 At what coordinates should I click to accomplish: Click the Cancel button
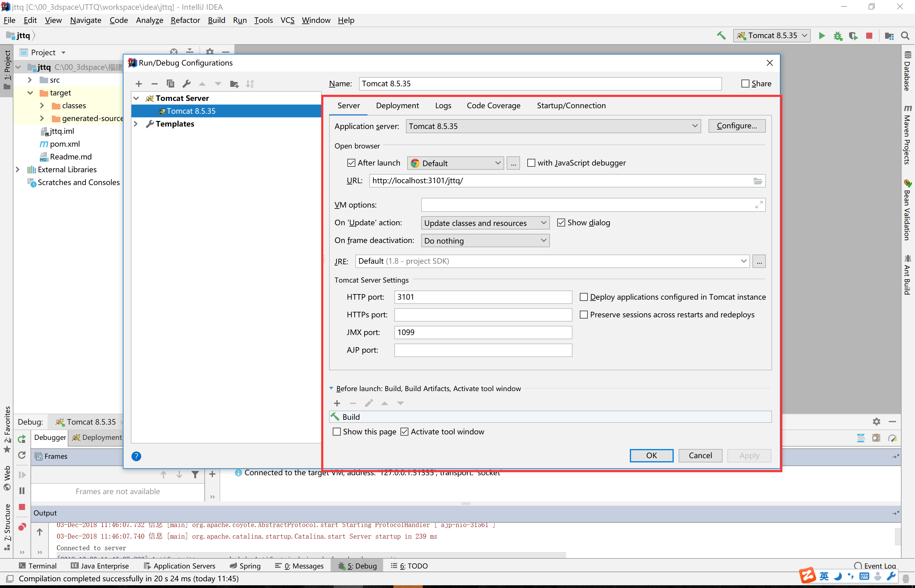[x=700, y=455]
